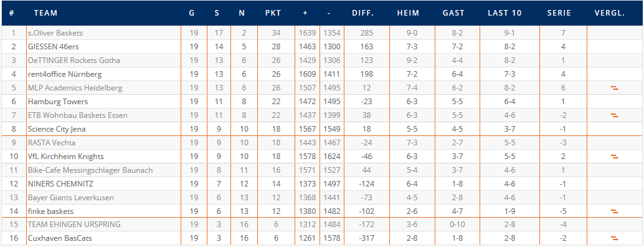
Task: Open comparison arrows for VfL Kirchheim Knights
Action: [615, 157]
